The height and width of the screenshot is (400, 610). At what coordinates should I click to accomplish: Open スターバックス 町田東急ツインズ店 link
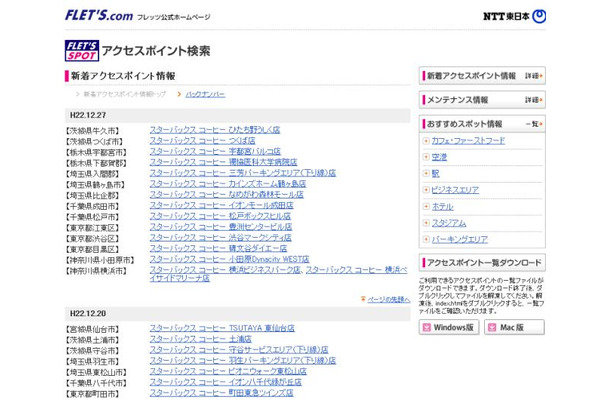(x=222, y=393)
